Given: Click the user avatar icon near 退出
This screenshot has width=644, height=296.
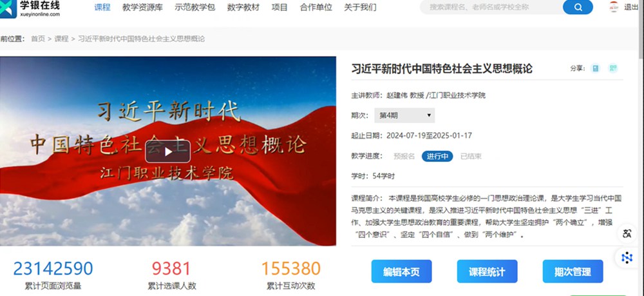Looking at the screenshot, I should coord(614,6).
